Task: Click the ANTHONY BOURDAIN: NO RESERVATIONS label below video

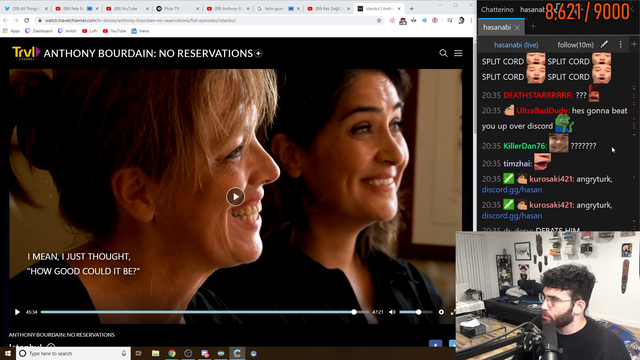Action: (62, 335)
